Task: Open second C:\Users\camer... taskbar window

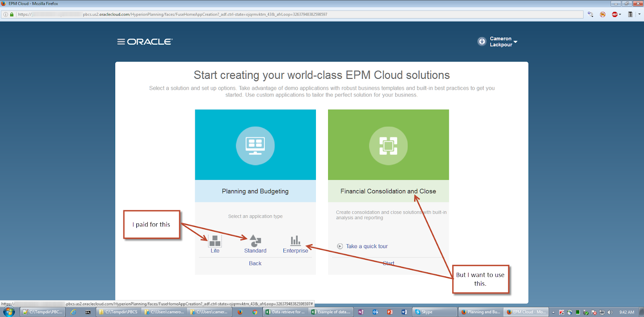Action: click(x=209, y=312)
